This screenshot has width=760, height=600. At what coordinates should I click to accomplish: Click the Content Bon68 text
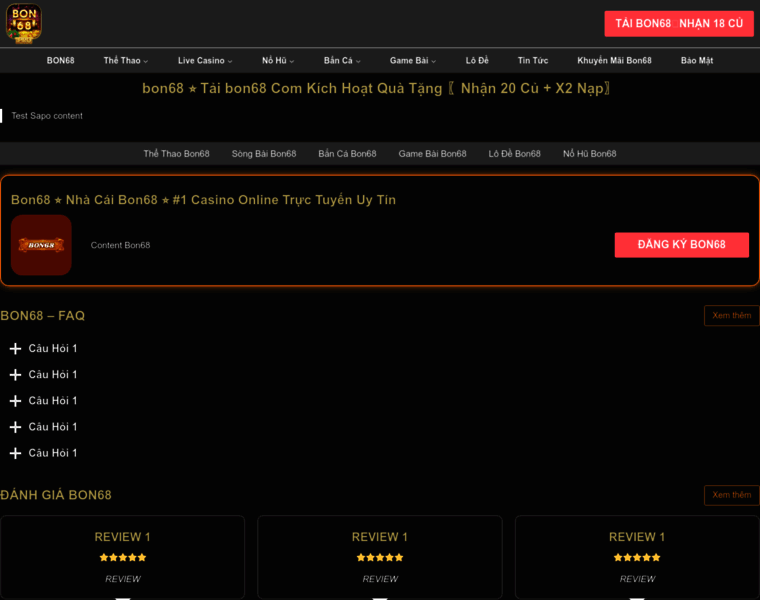120,245
